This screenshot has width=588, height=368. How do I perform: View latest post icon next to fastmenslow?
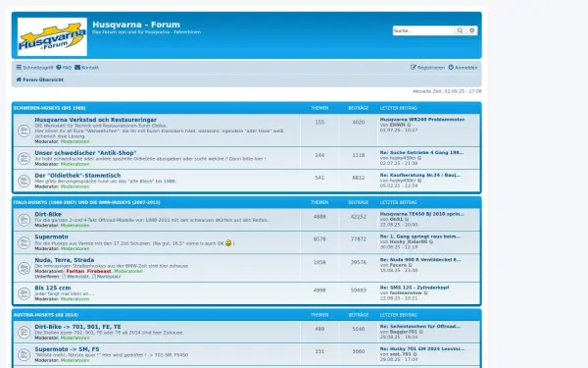[425, 292]
